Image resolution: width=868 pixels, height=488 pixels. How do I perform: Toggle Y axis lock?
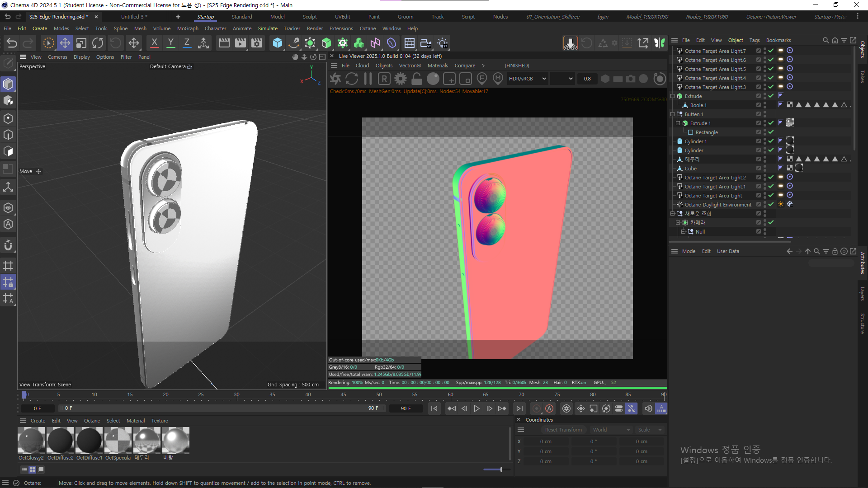click(170, 43)
